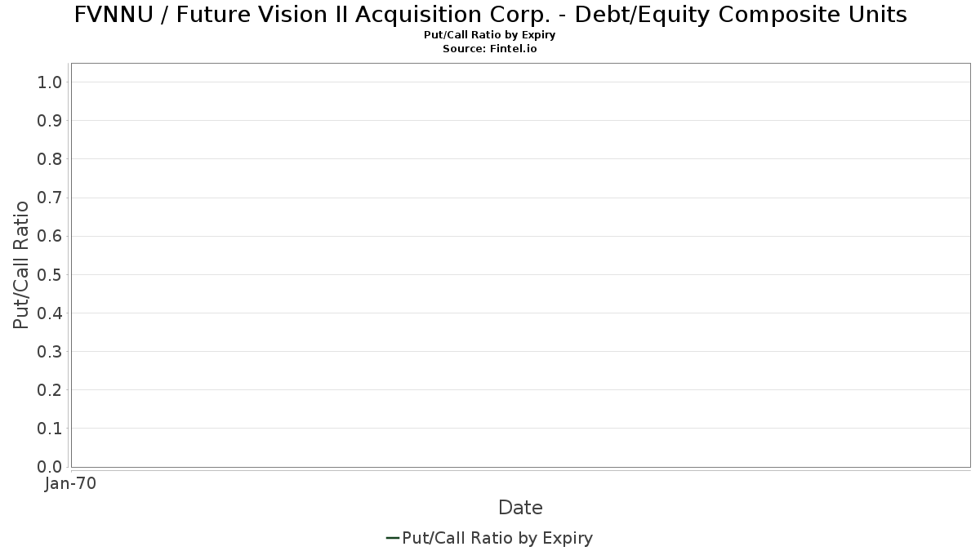Click the 0.3 y-axis label
This screenshot has width=980, height=551.
point(50,352)
